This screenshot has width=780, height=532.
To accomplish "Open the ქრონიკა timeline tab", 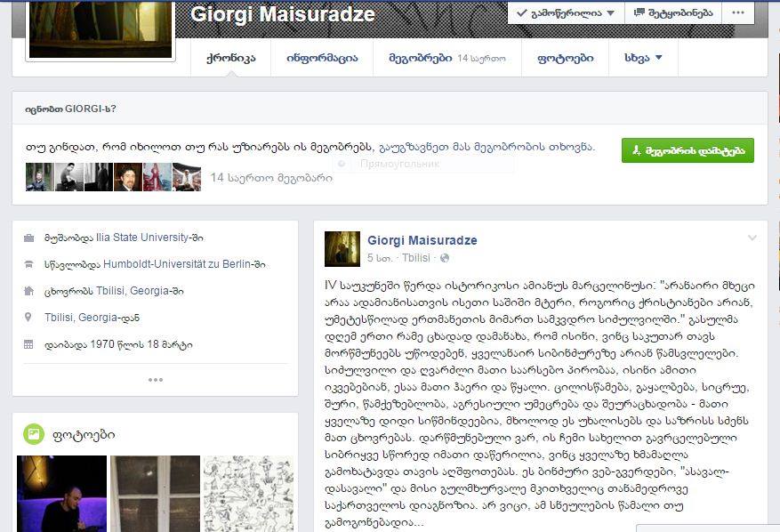I will click(231, 58).
